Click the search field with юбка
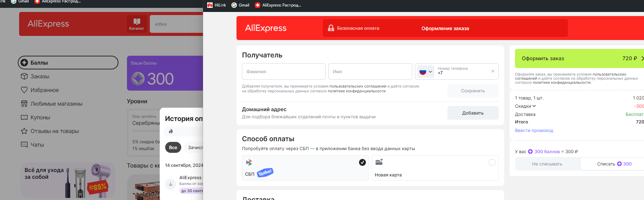This screenshot has height=200, width=644. pos(176,24)
